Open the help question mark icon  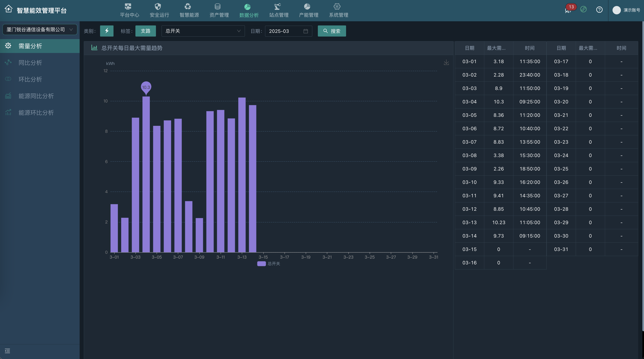pyautogui.click(x=599, y=10)
